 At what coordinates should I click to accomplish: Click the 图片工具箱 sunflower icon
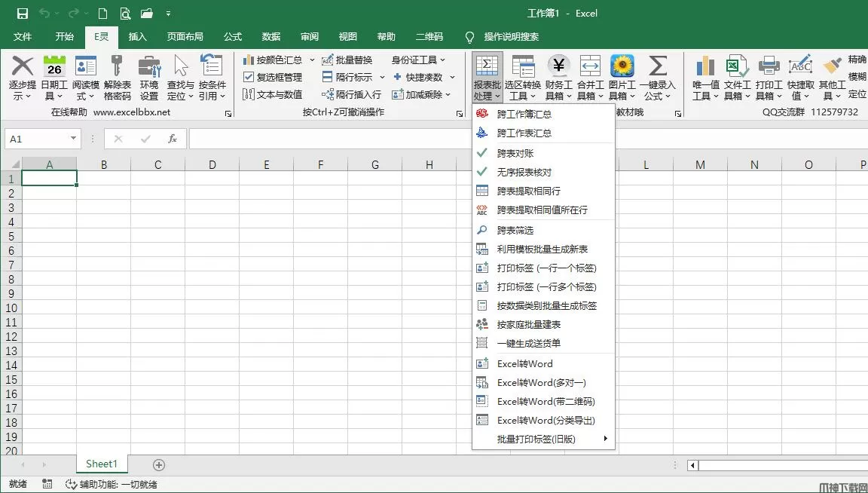(622, 66)
